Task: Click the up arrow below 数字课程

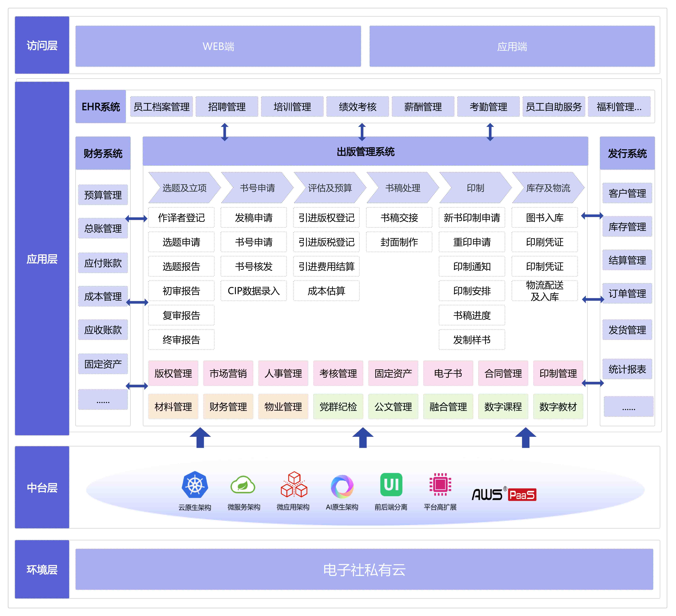Action: pyautogui.click(x=525, y=437)
